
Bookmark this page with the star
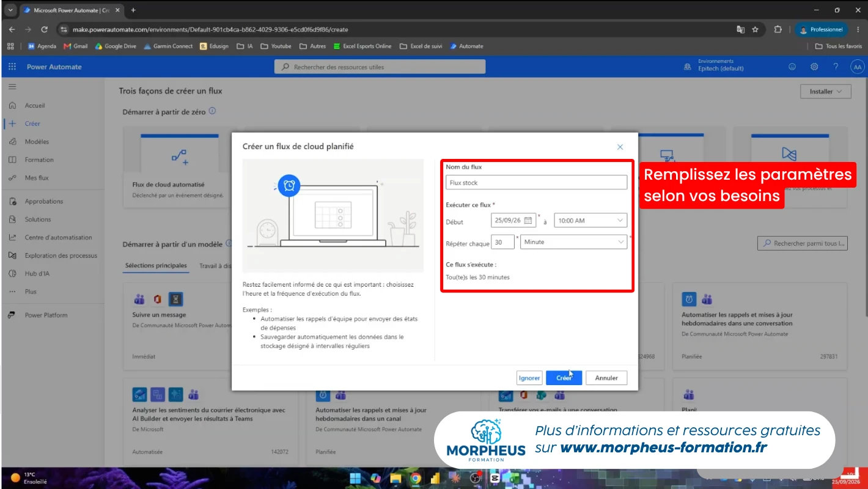click(x=755, y=29)
